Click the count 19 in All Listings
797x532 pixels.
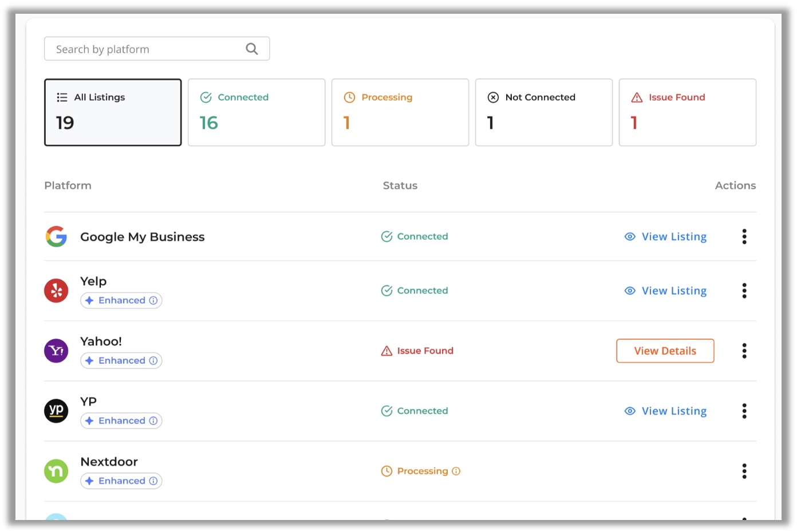click(x=65, y=122)
